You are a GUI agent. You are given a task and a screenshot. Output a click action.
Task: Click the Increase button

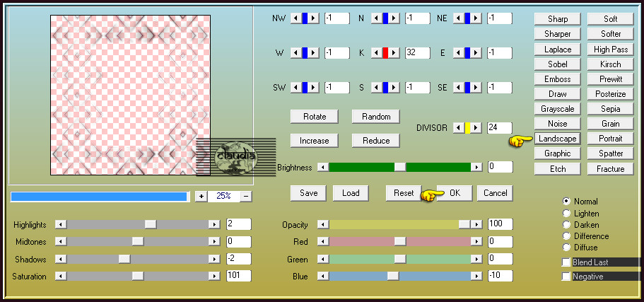coord(314,141)
